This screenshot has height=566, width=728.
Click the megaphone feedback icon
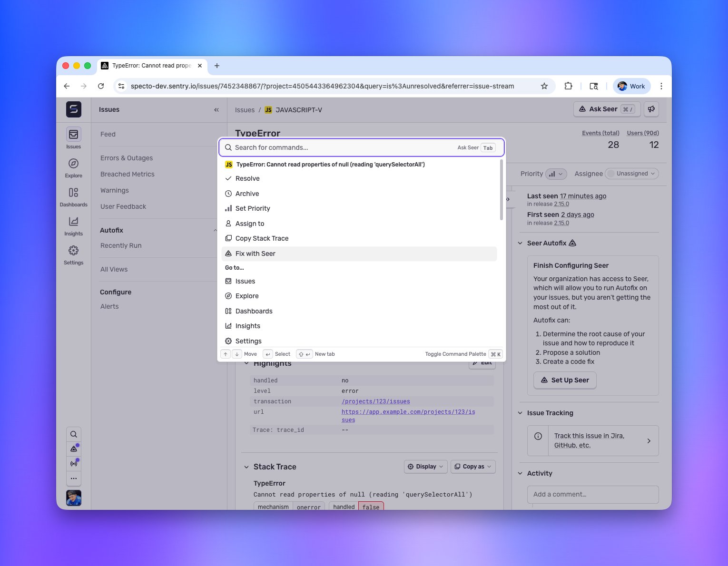[651, 109]
